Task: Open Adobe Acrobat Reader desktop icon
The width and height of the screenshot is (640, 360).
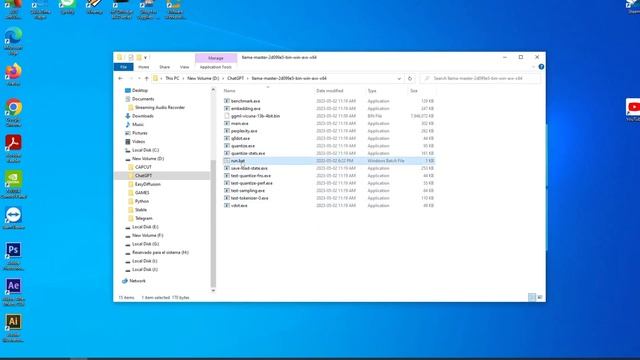Action: (13, 148)
